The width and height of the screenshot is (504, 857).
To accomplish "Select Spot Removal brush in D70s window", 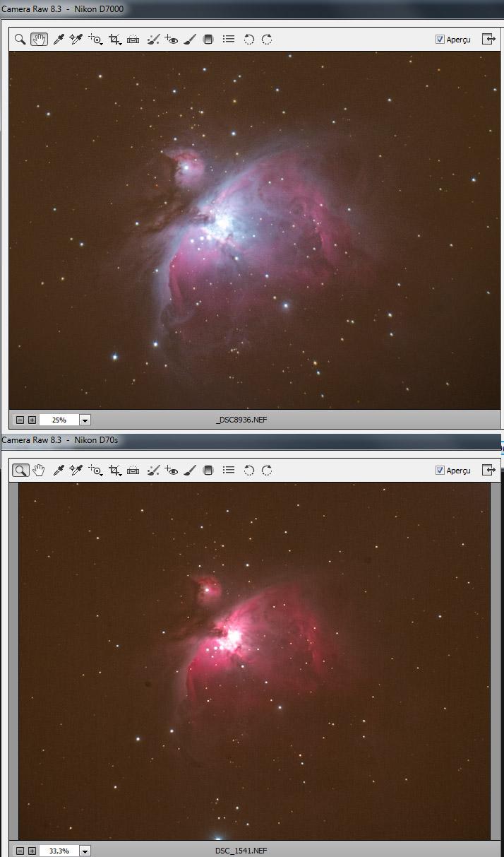I will coord(152,470).
